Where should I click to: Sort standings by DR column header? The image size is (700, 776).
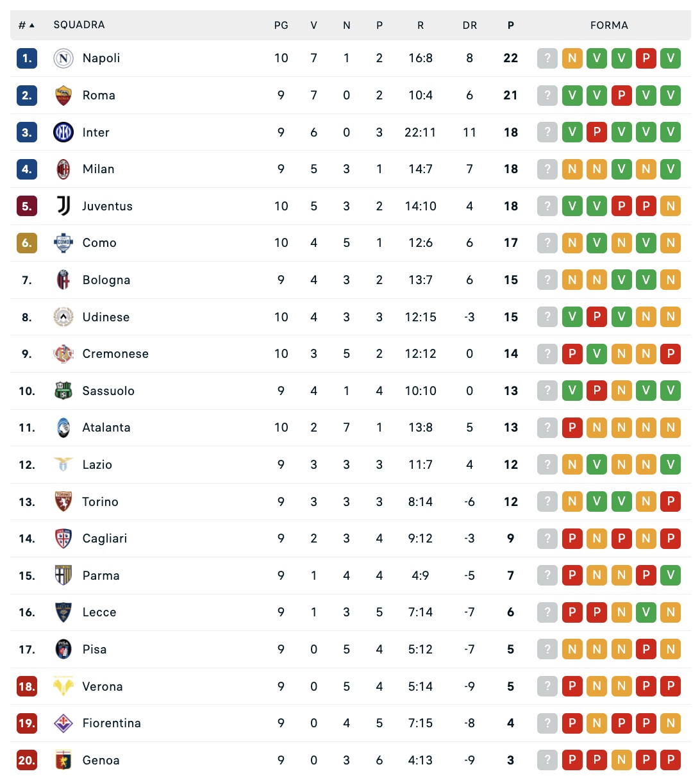[x=469, y=25]
